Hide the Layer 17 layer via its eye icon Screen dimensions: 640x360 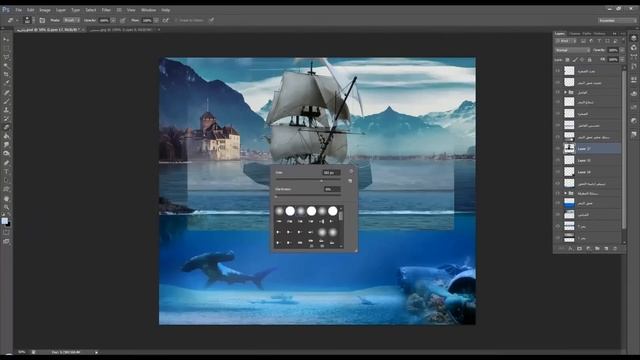(558, 149)
